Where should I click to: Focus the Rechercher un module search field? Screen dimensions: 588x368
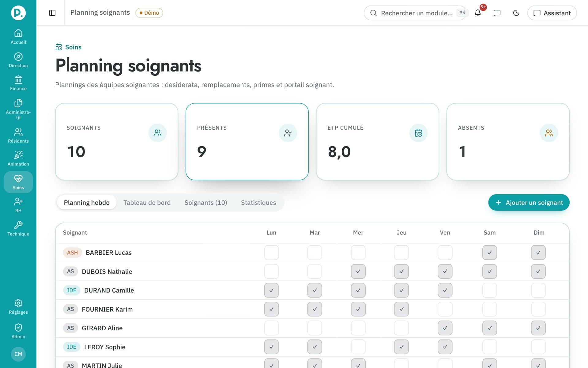415,13
